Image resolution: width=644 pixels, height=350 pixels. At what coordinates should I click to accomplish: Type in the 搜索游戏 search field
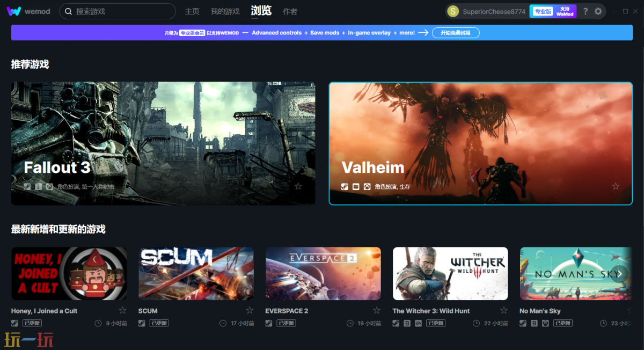point(122,11)
